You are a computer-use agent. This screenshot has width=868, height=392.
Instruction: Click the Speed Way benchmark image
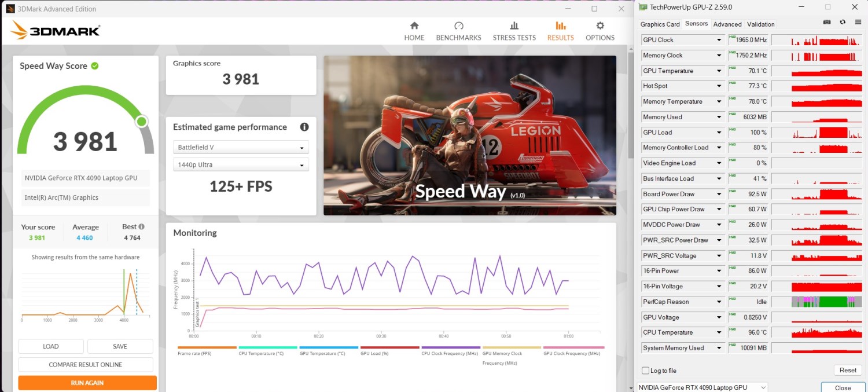pyautogui.click(x=470, y=135)
